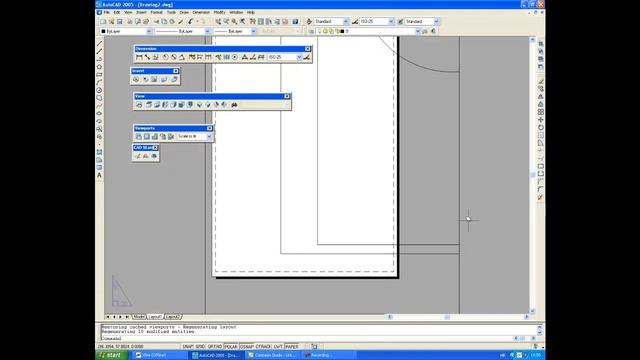Screen dimensions: 640x360
Task: Open the ISO-25 dimension style dropdown in top toolbar
Action: [391, 21]
